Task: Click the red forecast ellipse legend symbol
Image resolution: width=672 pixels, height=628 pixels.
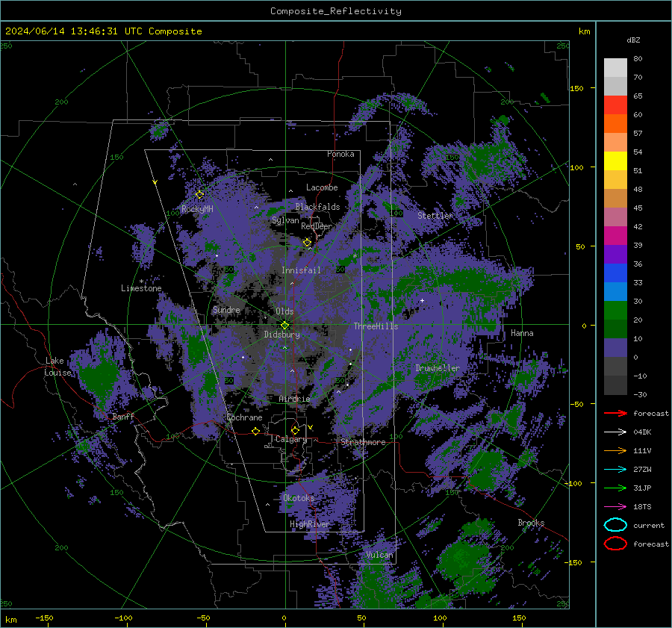Action: click(x=615, y=544)
